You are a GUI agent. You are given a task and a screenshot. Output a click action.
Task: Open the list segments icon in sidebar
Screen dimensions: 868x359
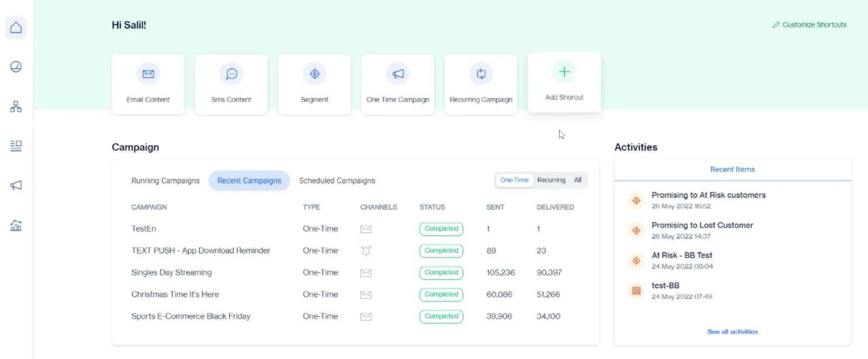pos(16,146)
